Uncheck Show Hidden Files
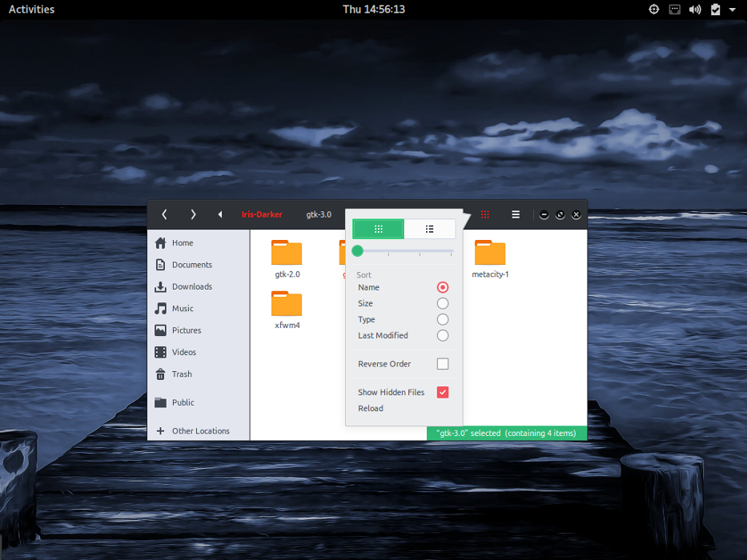Viewport: 747px width, 560px height. pyautogui.click(x=443, y=392)
